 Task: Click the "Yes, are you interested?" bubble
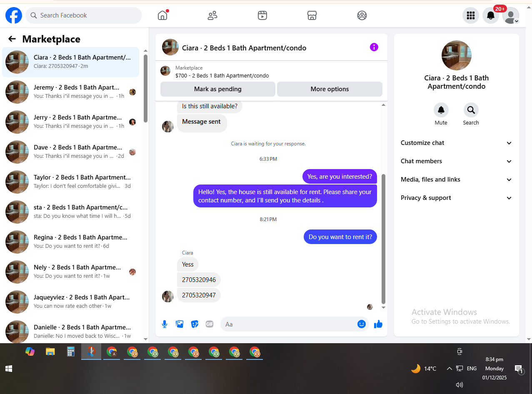340,177
